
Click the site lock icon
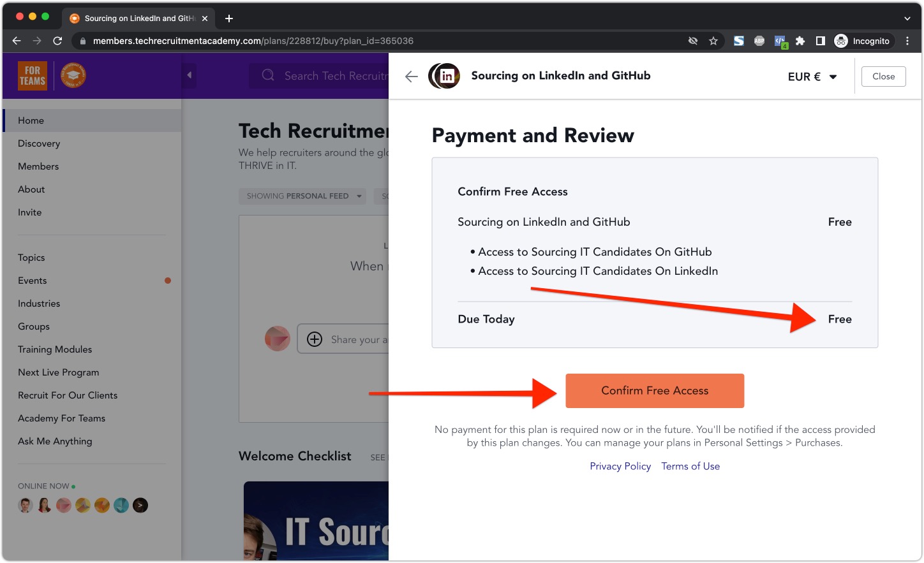point(82,41)
